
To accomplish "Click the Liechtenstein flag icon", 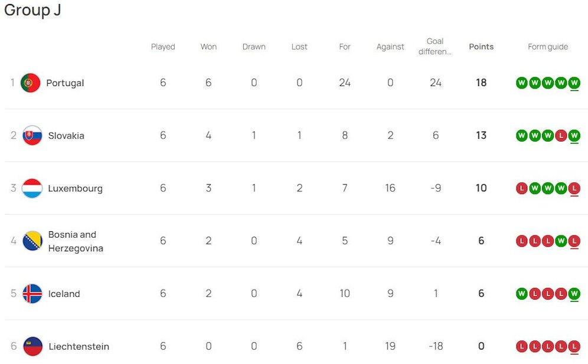I will tap(32, 346).
